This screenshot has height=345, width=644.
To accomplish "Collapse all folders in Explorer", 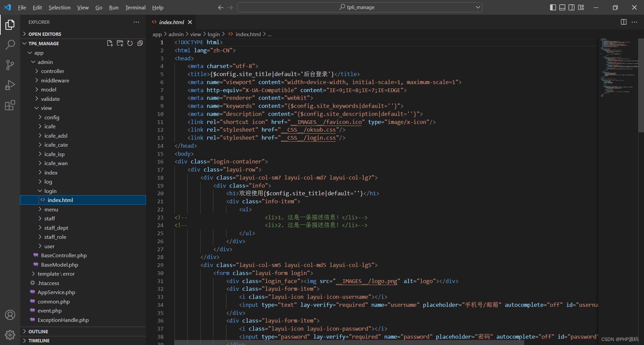I will [140, 43].
